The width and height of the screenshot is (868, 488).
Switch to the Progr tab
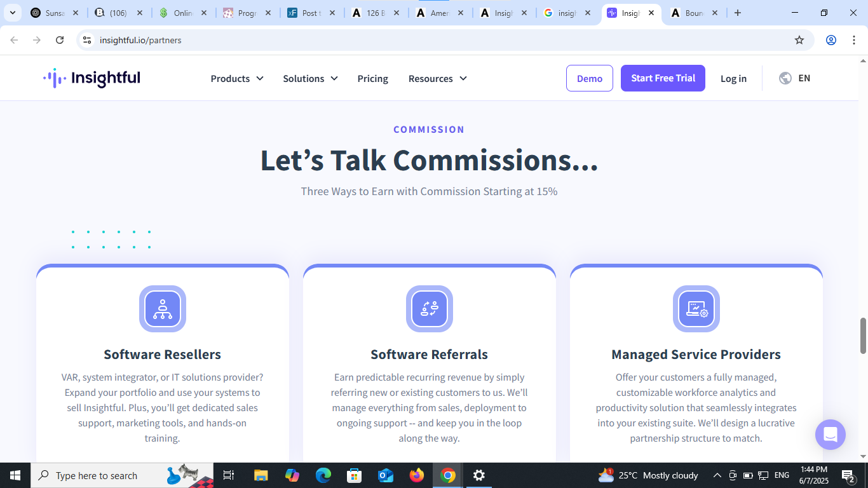(x=246, y=13)
